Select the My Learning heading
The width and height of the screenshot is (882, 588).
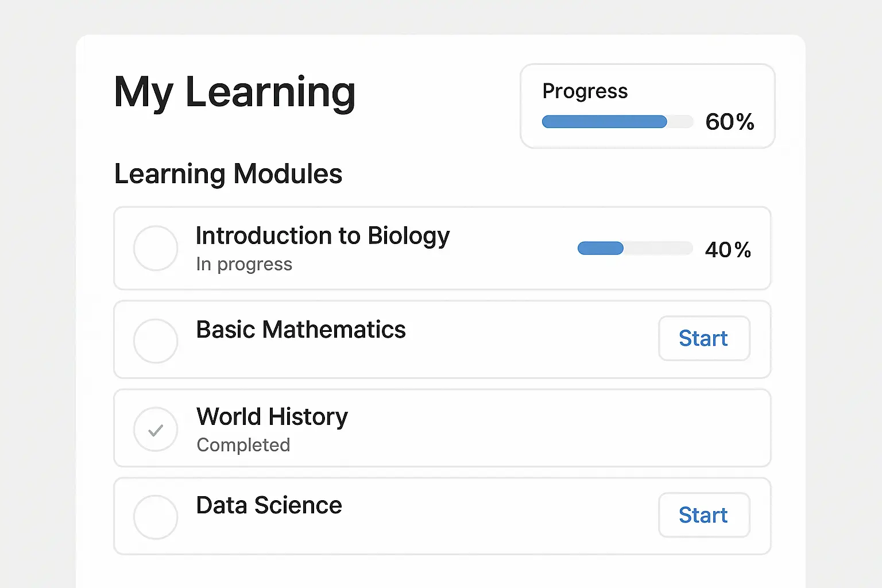click(234, 92)
